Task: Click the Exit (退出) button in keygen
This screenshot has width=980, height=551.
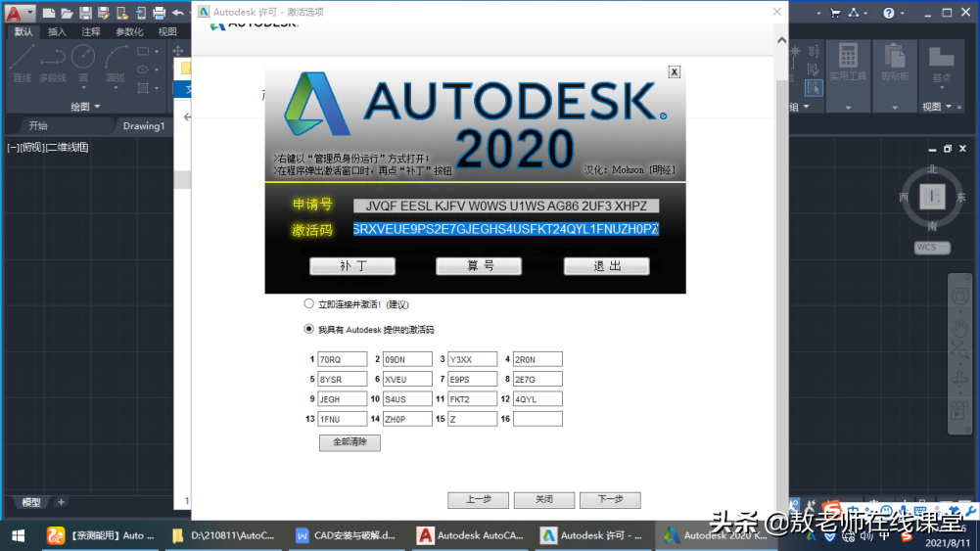Action: point(607,266)
